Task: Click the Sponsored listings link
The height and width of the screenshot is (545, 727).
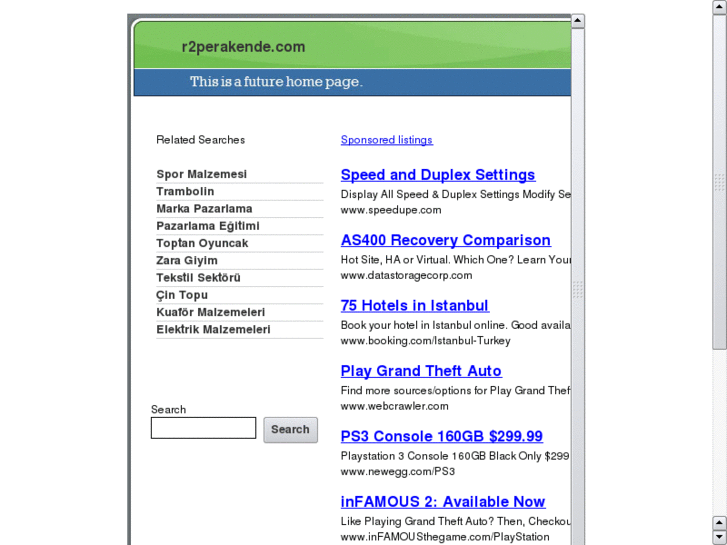Action: 387,140
